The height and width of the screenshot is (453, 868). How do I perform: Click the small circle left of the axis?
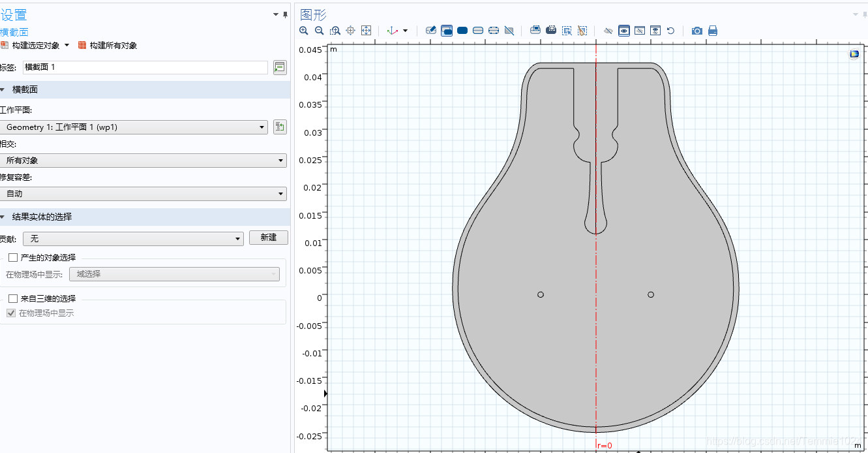[541, 295]
